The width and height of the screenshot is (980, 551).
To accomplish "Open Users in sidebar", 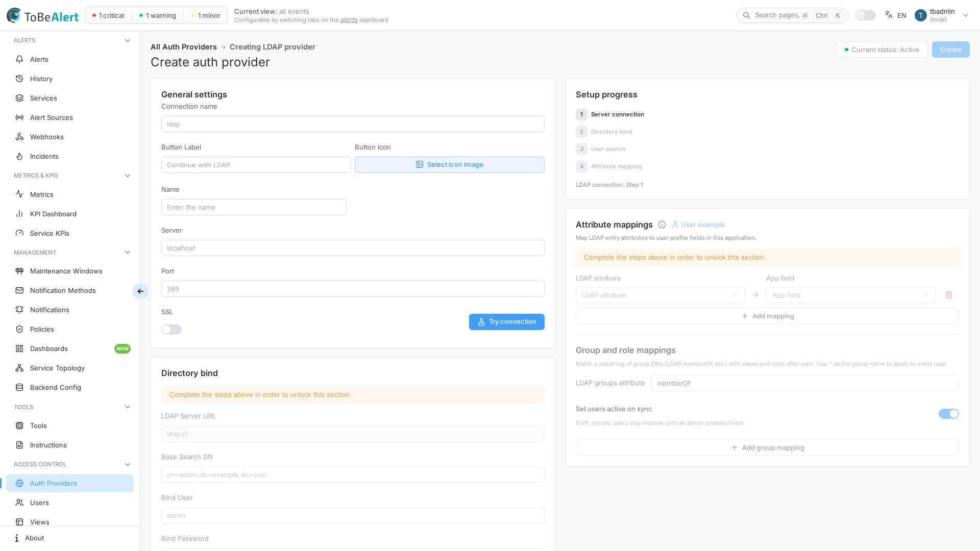I will (x=70, y=503).
